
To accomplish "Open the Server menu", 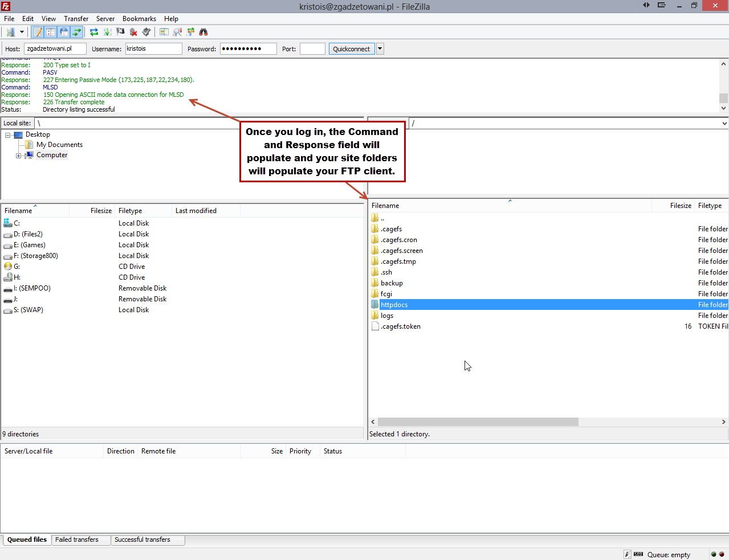I will point(105,19).
